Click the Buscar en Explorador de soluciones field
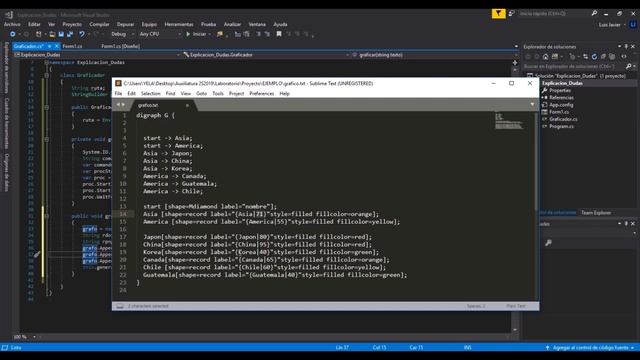The height and width of the screenshot is (360, 640). (x=574, y=66)
